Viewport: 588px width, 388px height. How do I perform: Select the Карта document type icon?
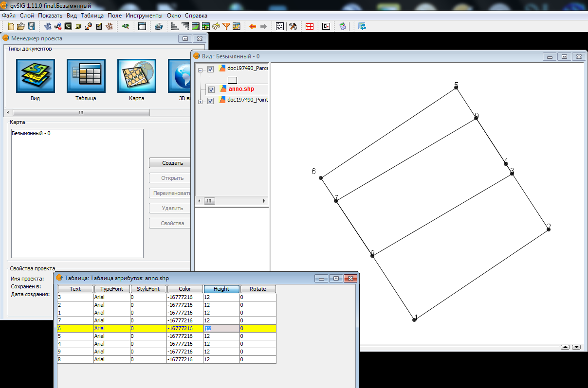point(136,76)
